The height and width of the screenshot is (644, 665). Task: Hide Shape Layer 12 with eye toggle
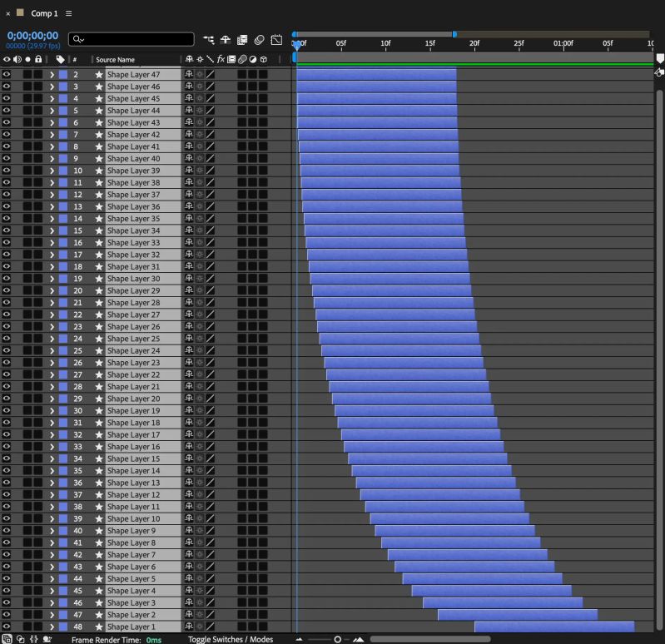point(7,495)
